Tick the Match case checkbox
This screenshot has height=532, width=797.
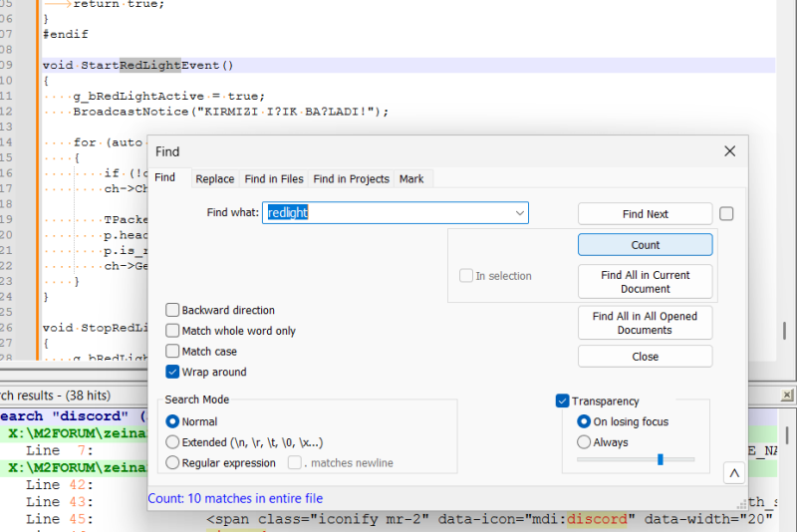point(173,352)
